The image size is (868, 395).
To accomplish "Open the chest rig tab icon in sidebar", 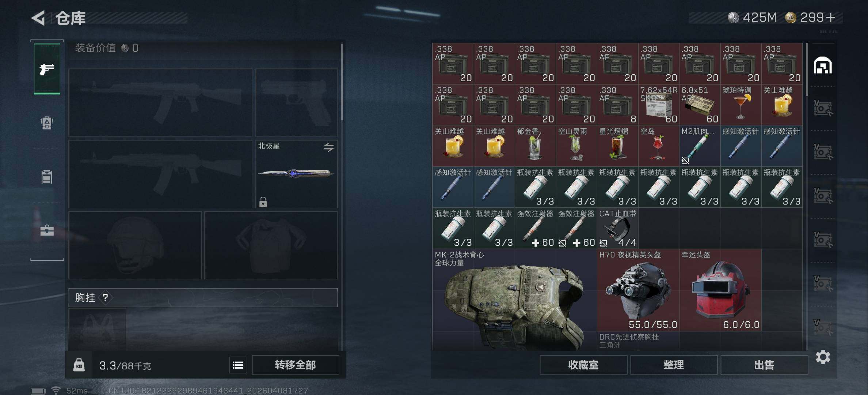I will (x=47, y=177).
